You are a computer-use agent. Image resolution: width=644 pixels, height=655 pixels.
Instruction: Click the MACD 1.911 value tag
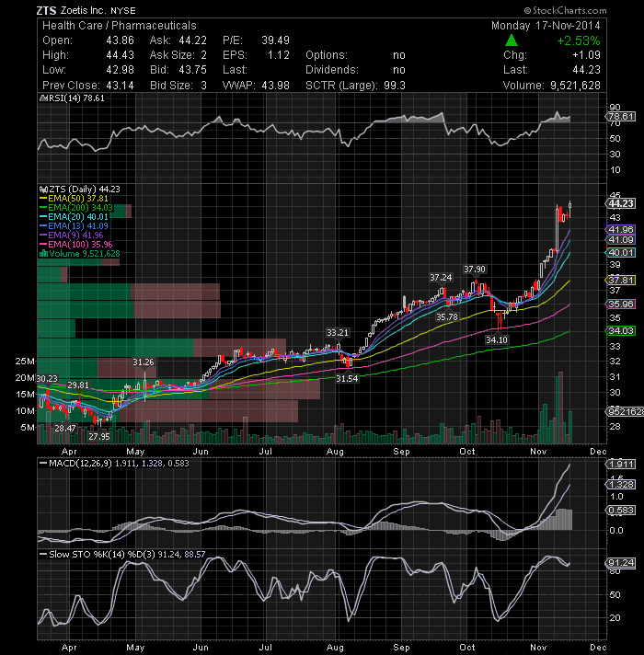click(621, 464)
